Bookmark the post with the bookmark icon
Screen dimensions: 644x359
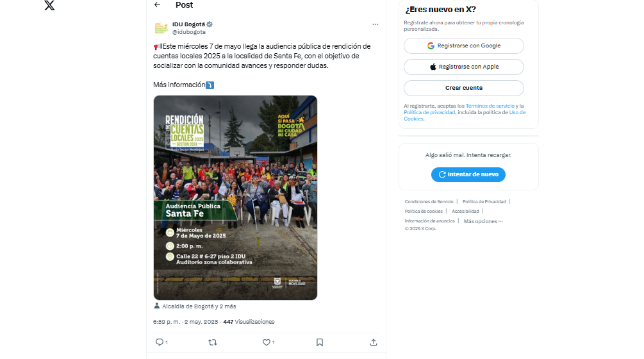[320, 342]
